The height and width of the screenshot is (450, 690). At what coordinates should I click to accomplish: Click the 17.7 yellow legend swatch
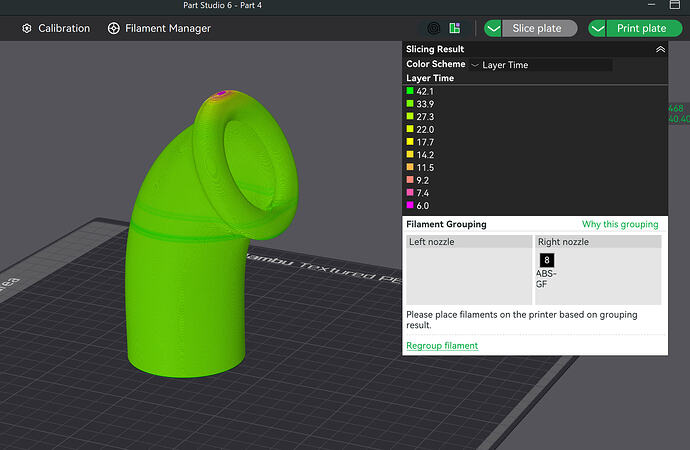410,142
